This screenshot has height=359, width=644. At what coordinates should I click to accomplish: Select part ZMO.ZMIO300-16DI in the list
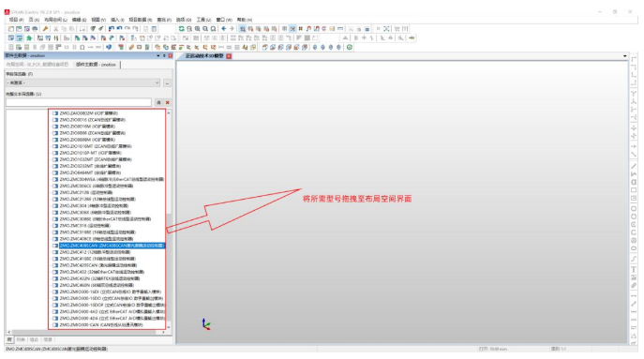[111, 292]
